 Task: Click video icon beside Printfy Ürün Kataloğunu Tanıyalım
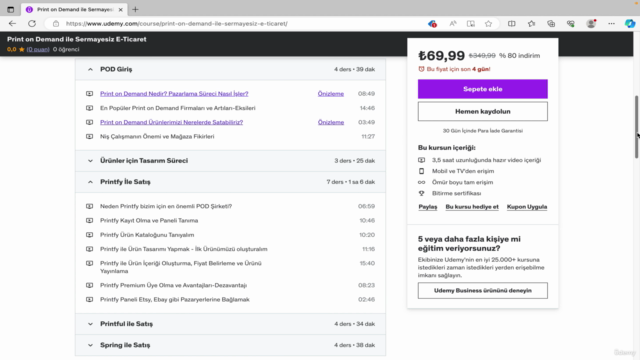(x=89, y=235)
